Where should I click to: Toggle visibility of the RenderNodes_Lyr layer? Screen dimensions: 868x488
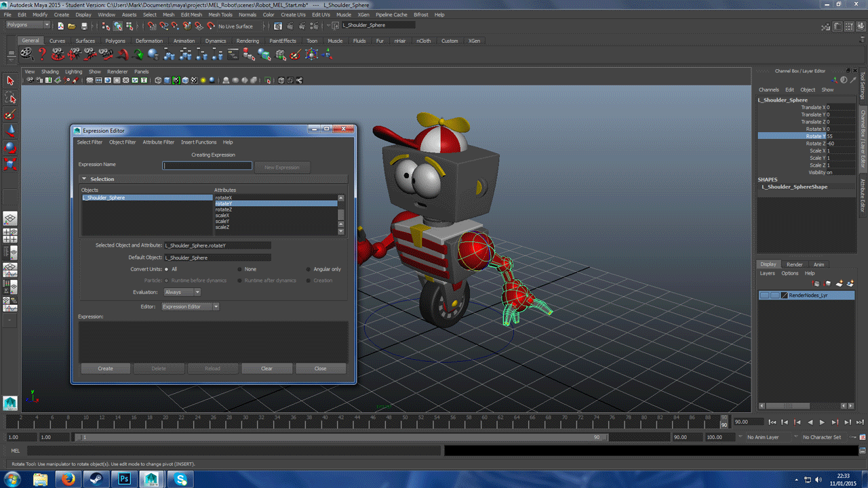point(765,295)
